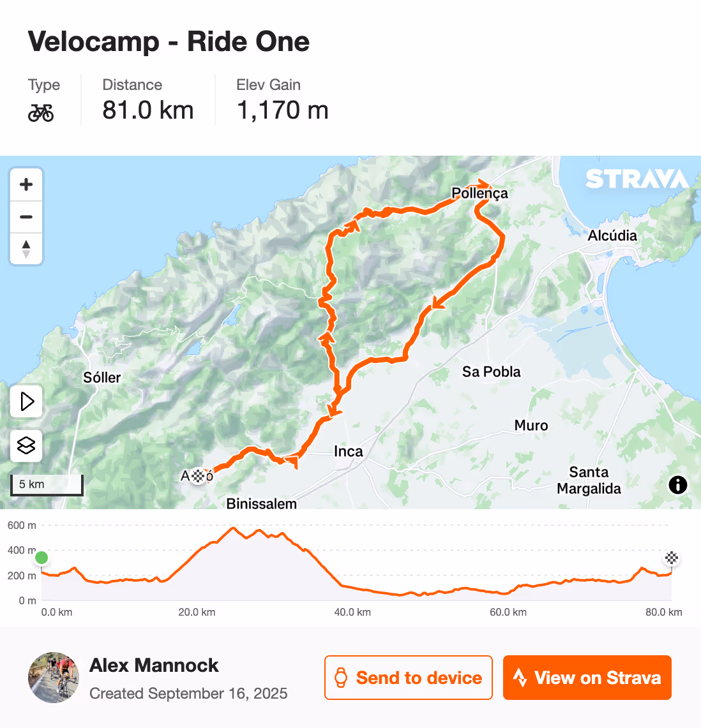
Task: Toggle satellite view via layers control
Action: click(26, 446)
